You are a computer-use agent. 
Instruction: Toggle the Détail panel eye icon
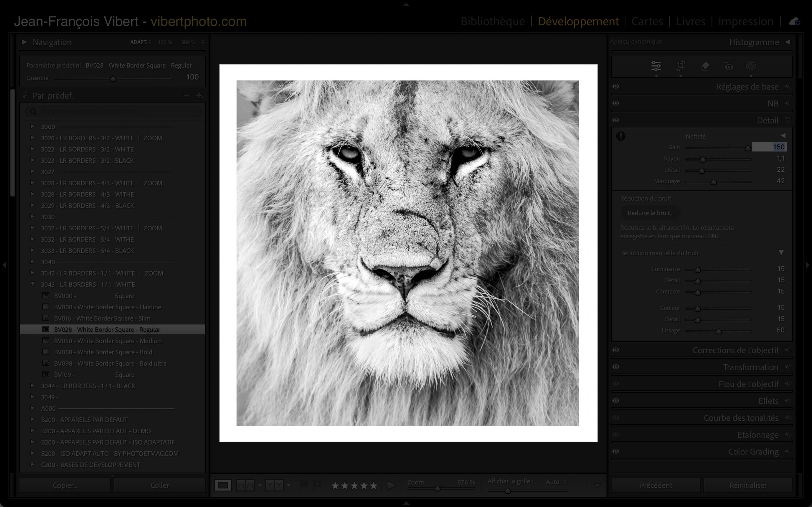point(616,120)
